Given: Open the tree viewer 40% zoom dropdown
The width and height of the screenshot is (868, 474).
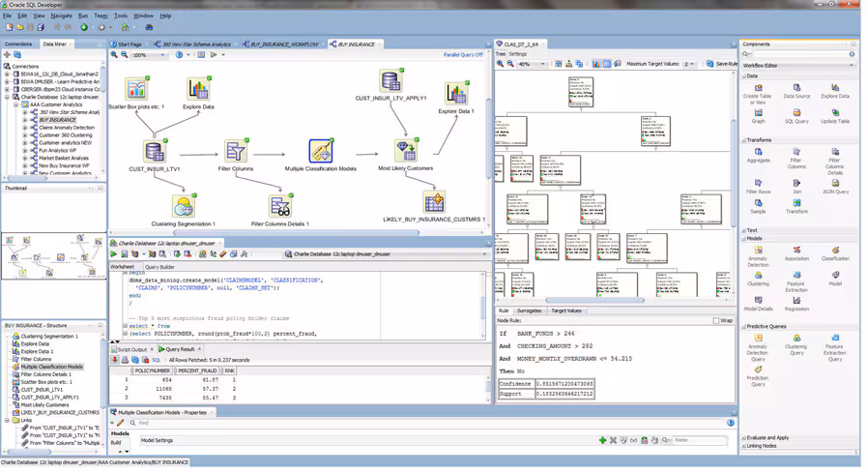Looking at the screenshot, I should pos(542,64).
